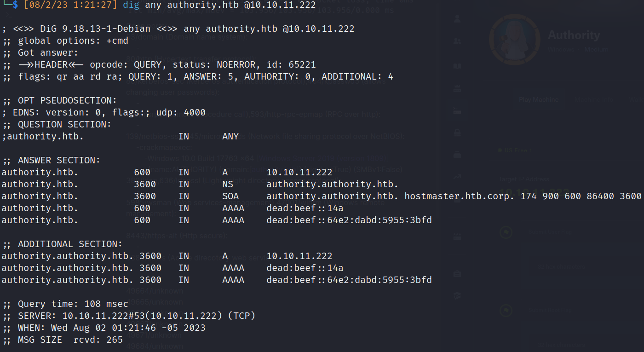Click the NS record value authority.authority.htb
Screen dimensions: 644x352
(x=333, y=184)
